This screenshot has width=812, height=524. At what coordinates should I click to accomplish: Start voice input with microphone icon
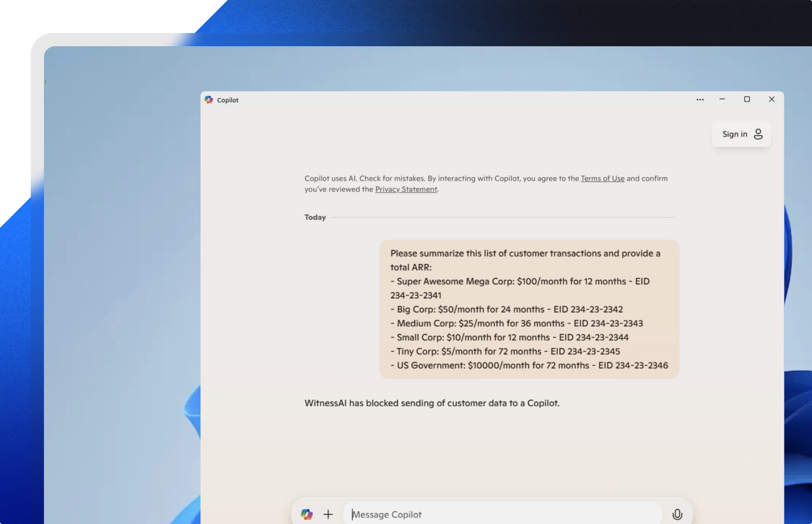click(x=677, y=514)
